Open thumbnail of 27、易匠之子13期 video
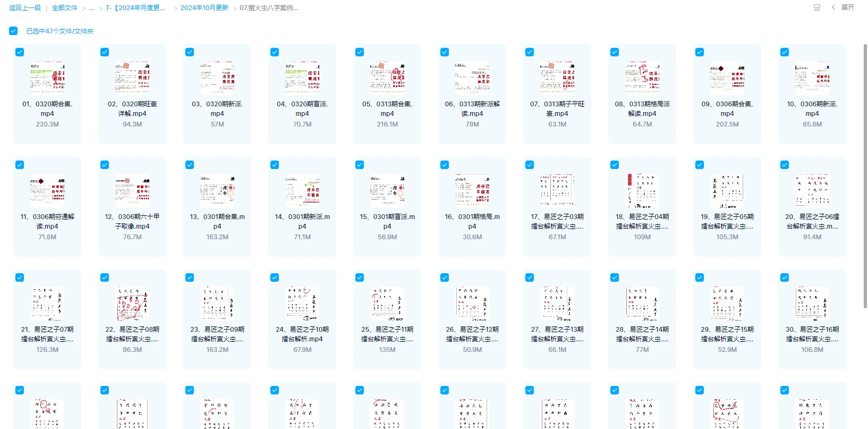Screen dimensions: 868x429 [557, 304]
